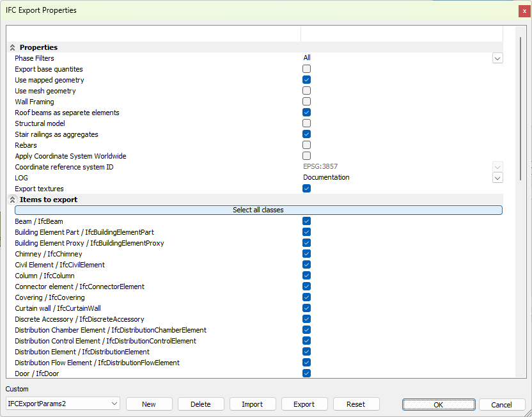Collapse the Items to export section
This screenshot has width=532, height=417.
pos(12,200)
